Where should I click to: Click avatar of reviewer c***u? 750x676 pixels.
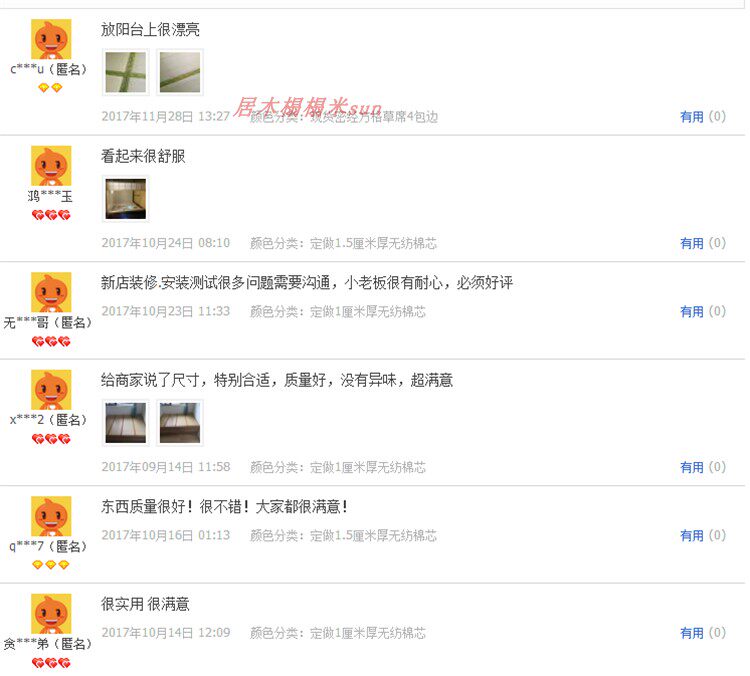click(x=51, y=39)
